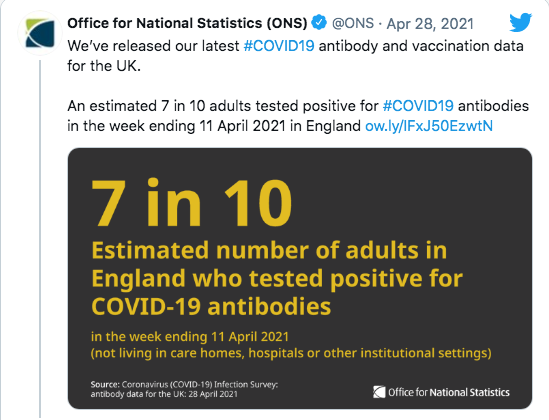Click the Source citation text in image
The width and height of the screenshot is (549, 420).
click(x=184, y=389)
